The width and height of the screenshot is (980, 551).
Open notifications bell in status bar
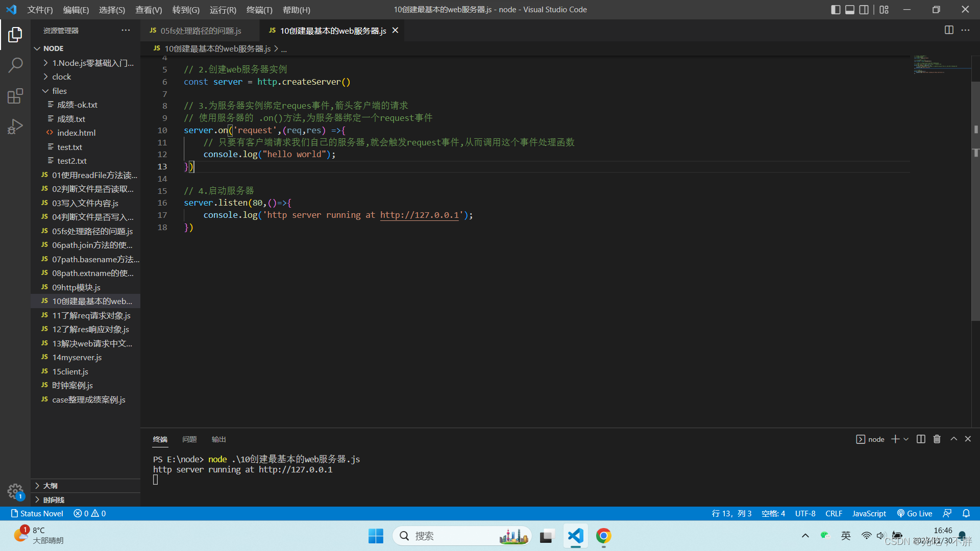tap(966, 513)
